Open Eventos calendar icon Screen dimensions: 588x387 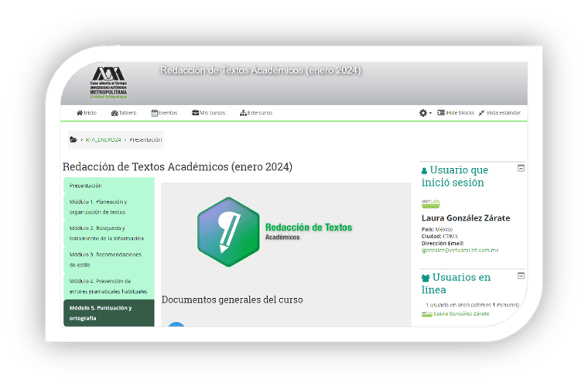[x=155, y=113]
